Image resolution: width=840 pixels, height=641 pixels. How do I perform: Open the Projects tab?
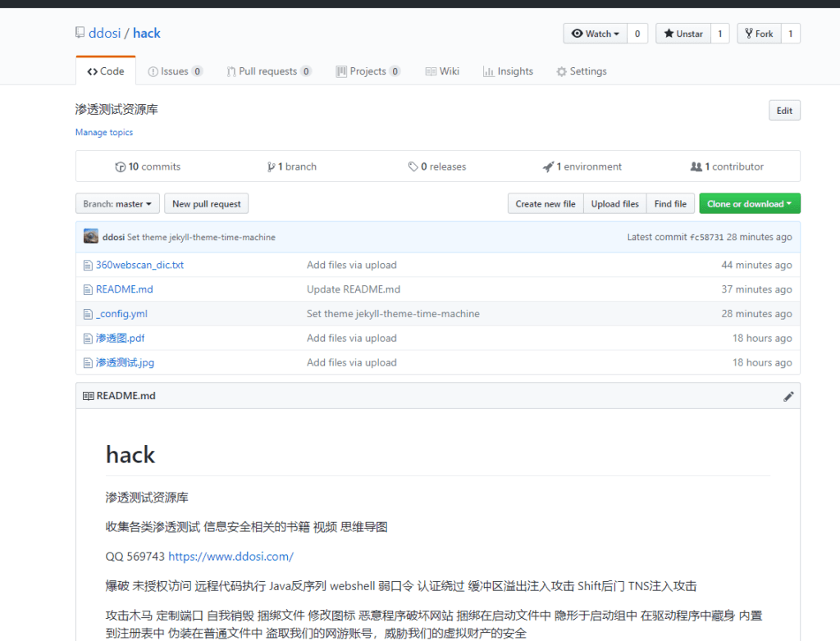pyautogui.click(x=368, y=71)
